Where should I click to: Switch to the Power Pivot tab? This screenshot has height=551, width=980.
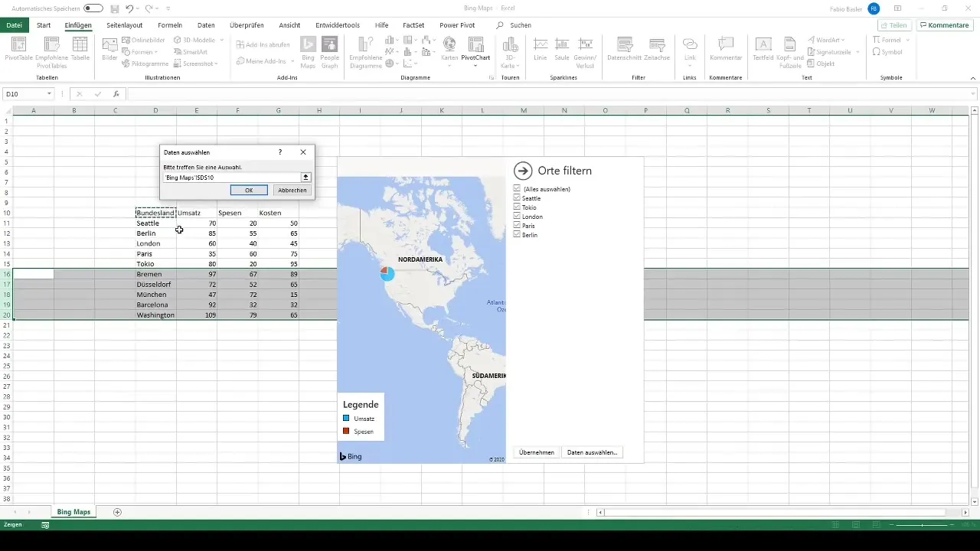[457, 25]
